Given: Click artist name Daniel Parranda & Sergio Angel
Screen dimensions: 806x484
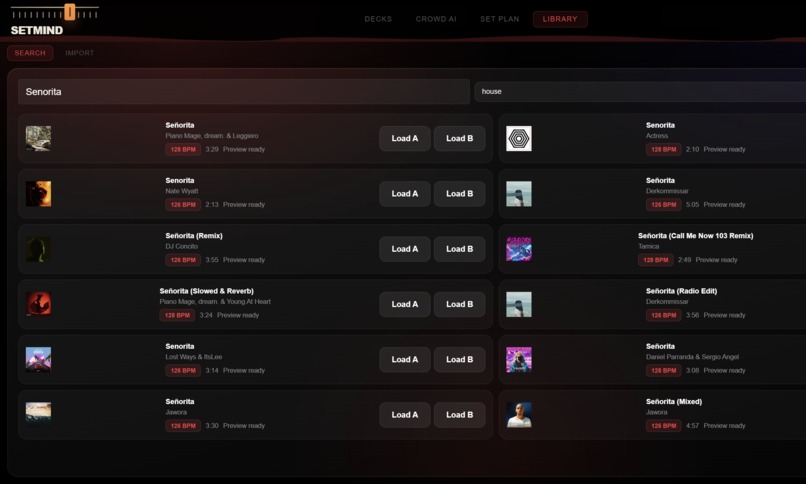Looking at the screenshot, I should 692,357.
